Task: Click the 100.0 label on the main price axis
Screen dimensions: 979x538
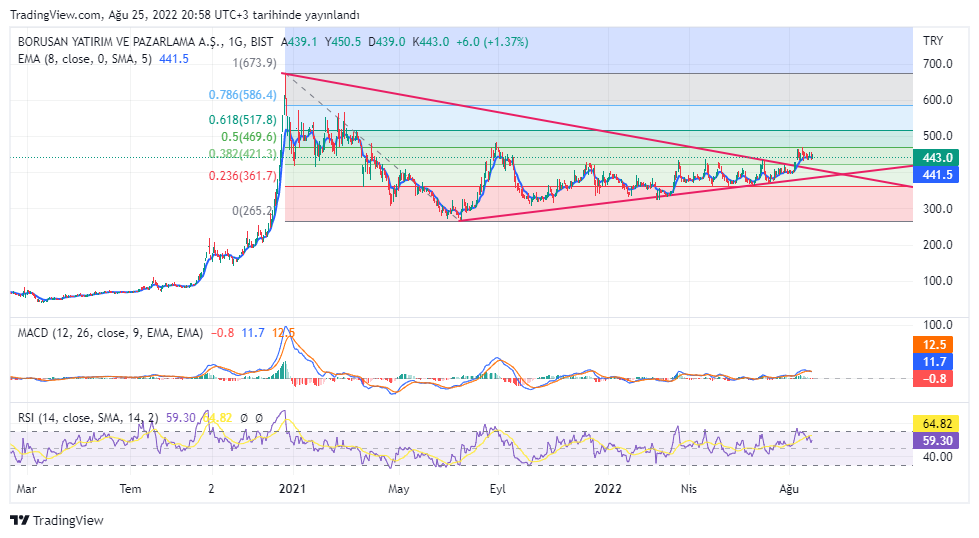Action: (x=938, y=281)
